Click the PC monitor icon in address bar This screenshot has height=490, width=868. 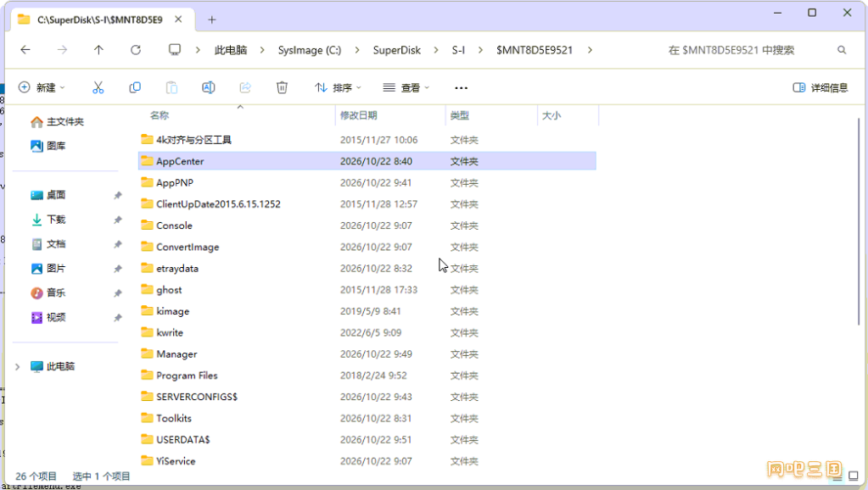click(x=175, y=50)
